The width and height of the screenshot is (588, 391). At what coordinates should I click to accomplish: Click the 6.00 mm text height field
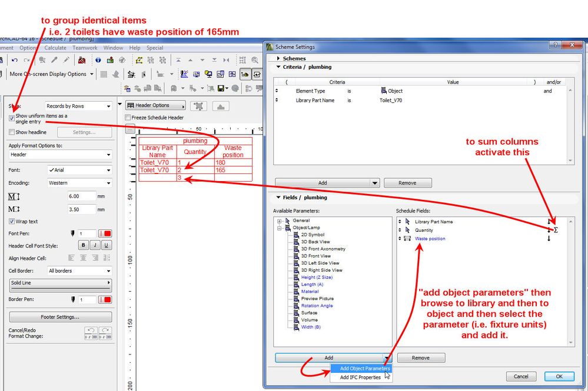[x=81, y=196]
